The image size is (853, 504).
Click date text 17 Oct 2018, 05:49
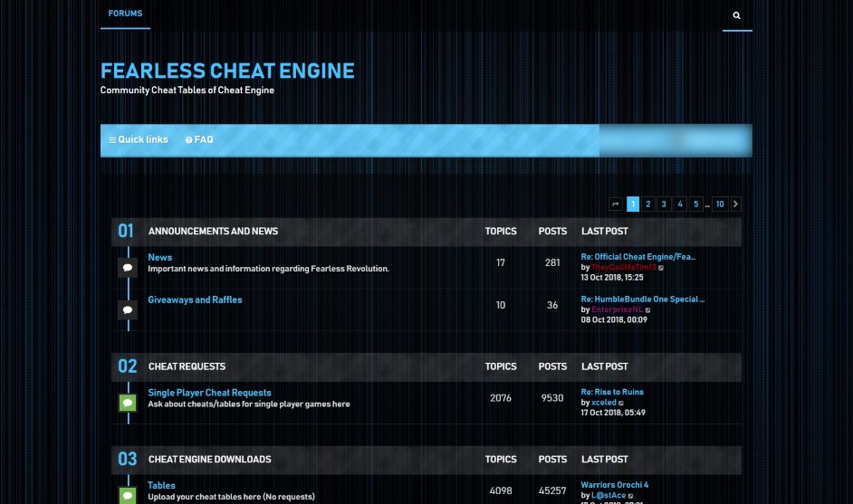pos(613,413)
